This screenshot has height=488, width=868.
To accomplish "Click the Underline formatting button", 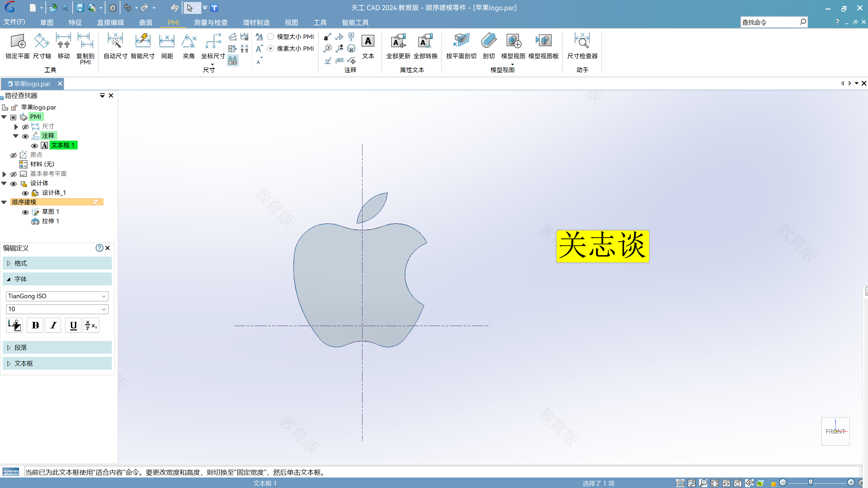I will point(73,325).
